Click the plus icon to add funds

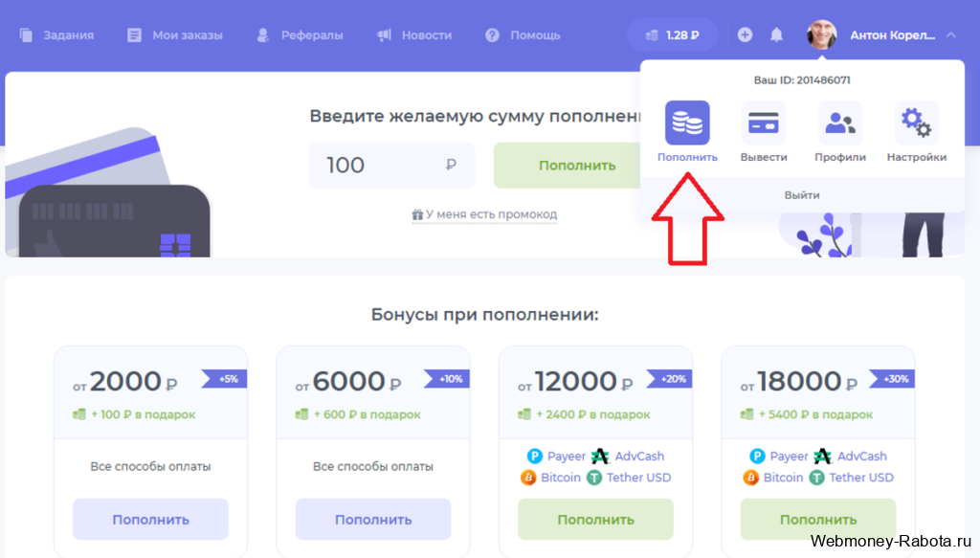[x=745, y=35]
